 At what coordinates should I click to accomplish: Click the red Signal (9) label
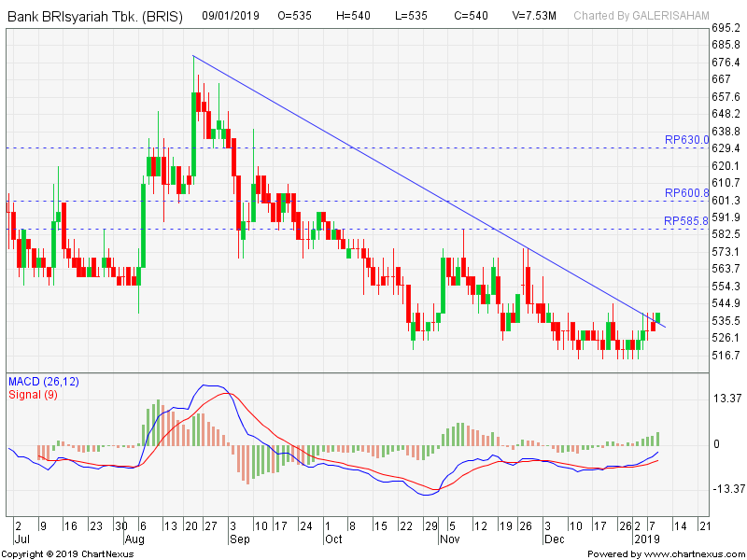point(33,394)
